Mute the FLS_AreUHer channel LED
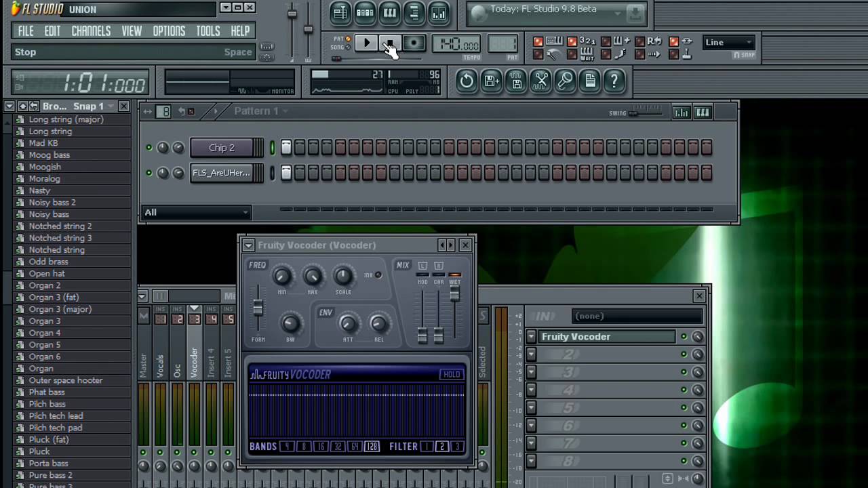868x488 pixels. (x=149, y=173)
